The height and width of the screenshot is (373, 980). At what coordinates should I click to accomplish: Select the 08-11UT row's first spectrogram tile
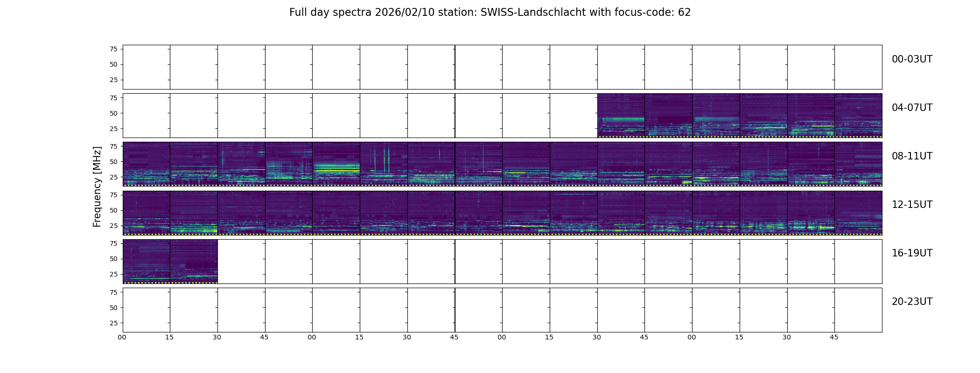coord(146,164)
